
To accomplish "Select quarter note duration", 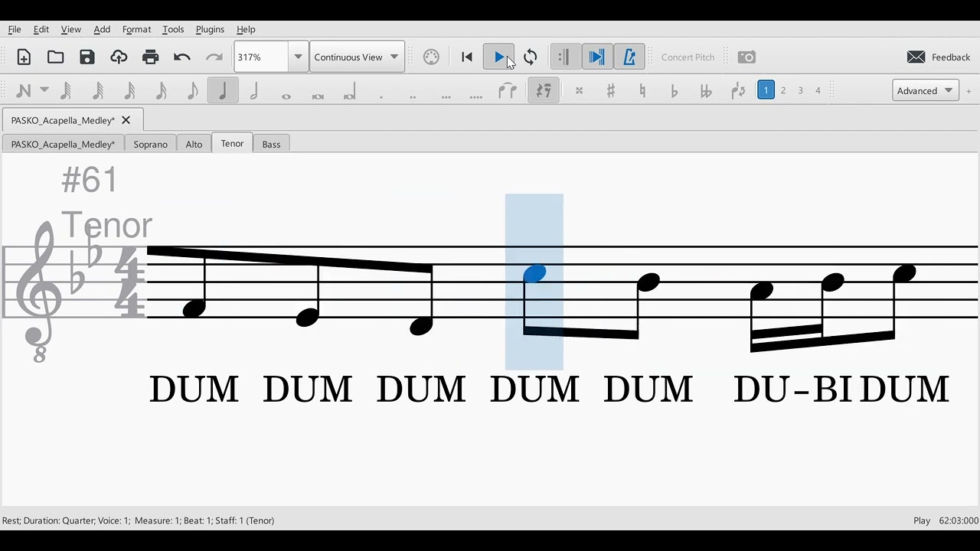I will pyautogui.click(x=223, y=91).
